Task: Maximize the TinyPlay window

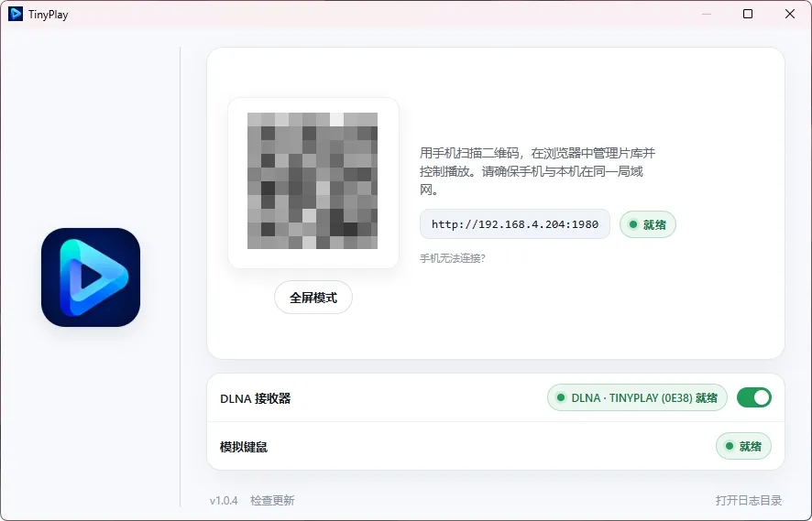Action: click(x=748, y=14)
